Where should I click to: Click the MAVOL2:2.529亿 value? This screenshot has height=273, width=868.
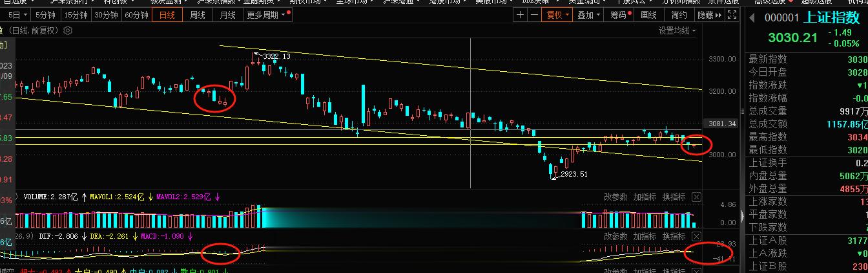click(x=184, y=197)
